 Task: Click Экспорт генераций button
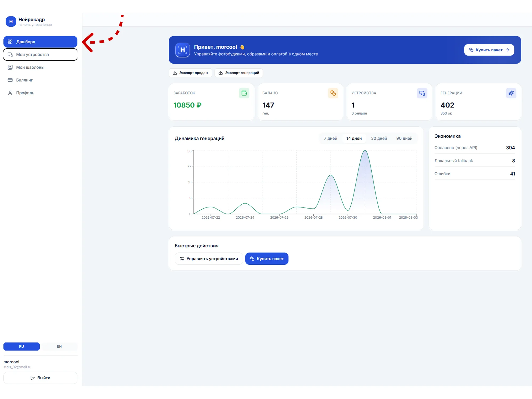pyautogui.click(x=239, y=73)
